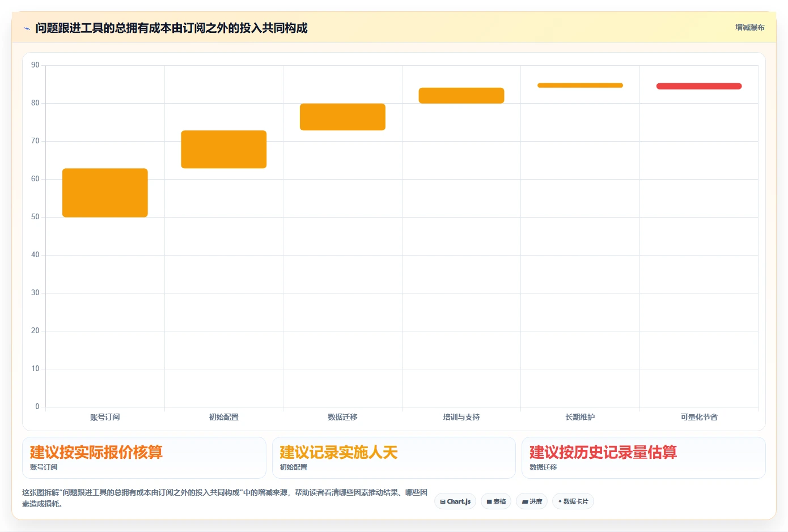Viewport: 788px width, 532px height.
Task: Click the Chart.js tag chip
Action: 455,501
